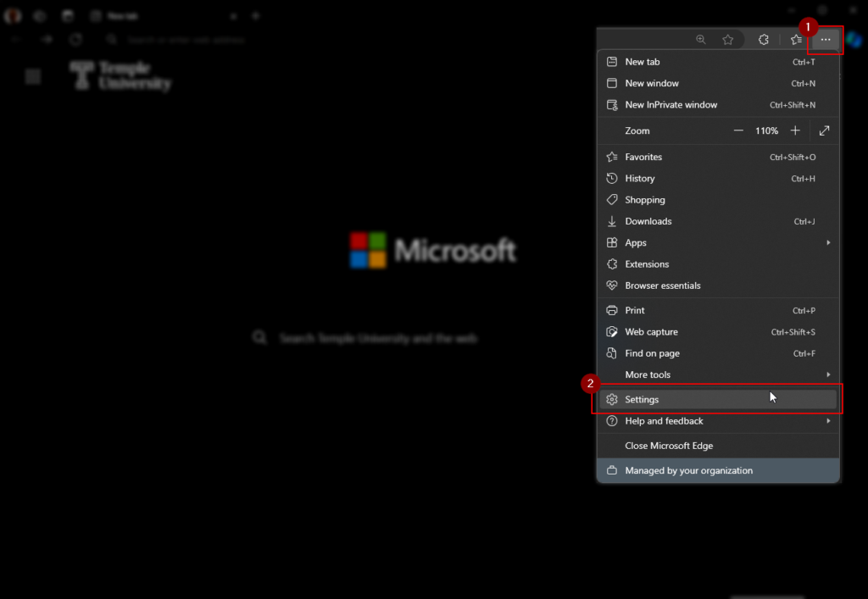Viewport: 868px width, 599px height.
Task: Open the Favorites list toolbar icon
Action: tap(796, 40)
